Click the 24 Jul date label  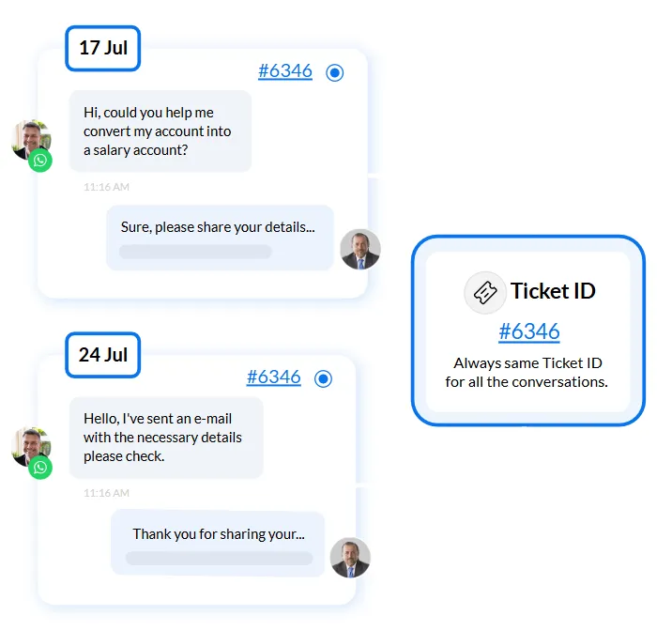coord(103,355)
